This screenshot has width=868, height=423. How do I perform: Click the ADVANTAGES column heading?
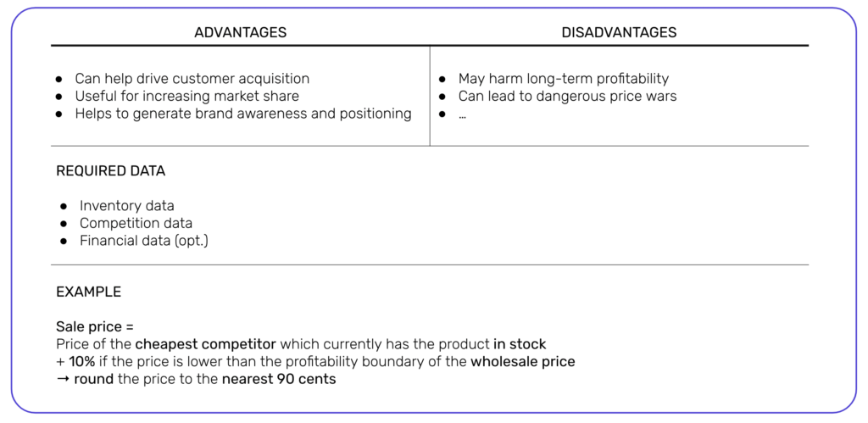click(x=240, y=33)
